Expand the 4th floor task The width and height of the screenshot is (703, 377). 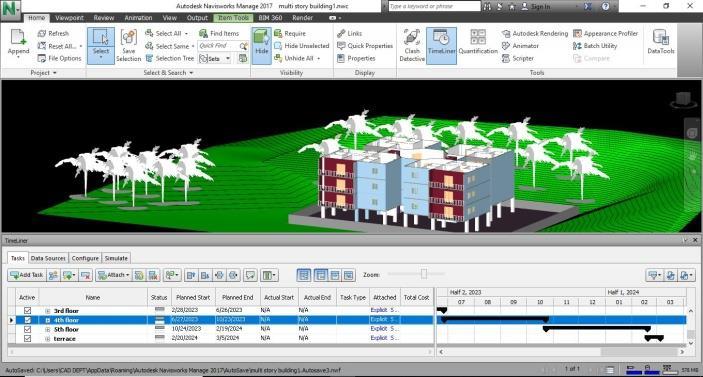click(48, 320)
